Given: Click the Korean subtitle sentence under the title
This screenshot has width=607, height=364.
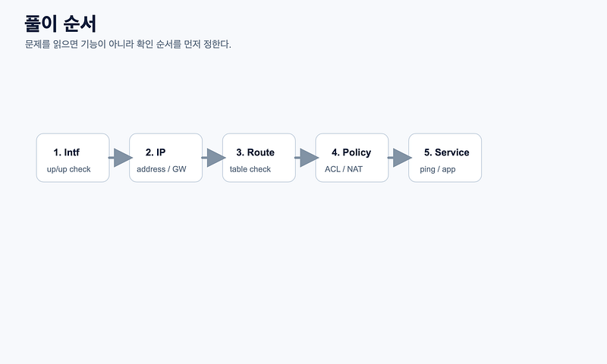Looking at the screenshot, I should [x=127, y=44].
